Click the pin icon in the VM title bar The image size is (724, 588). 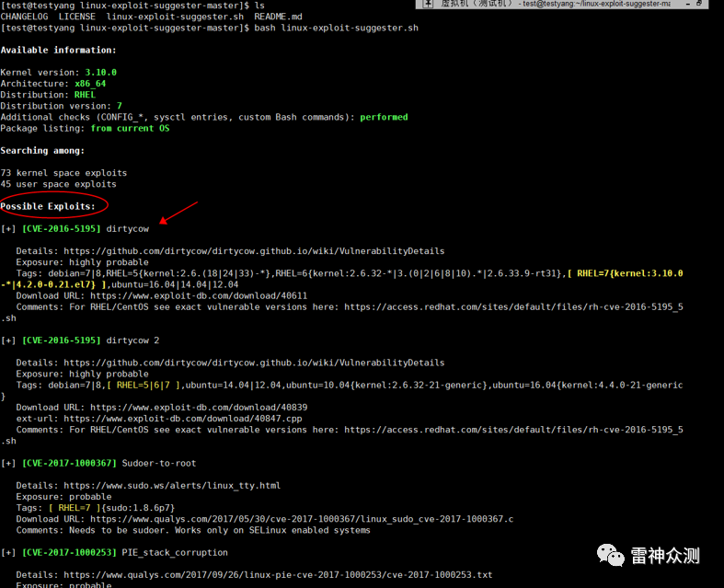(429, 4)
